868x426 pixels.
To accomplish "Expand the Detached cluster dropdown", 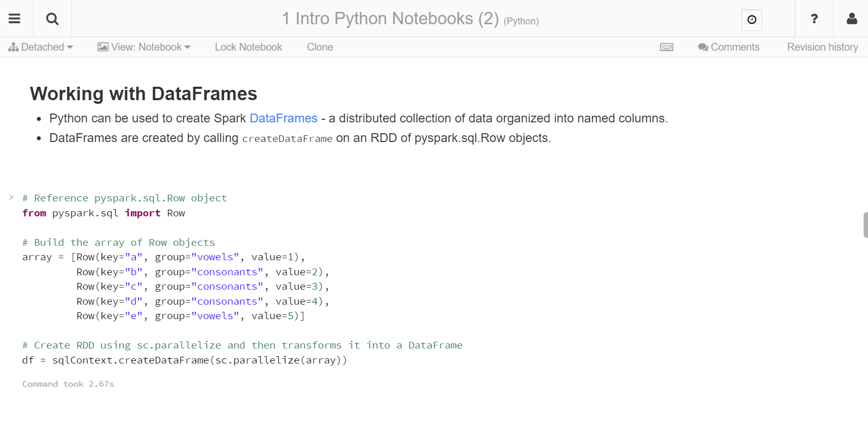I will tap(40, 47).
